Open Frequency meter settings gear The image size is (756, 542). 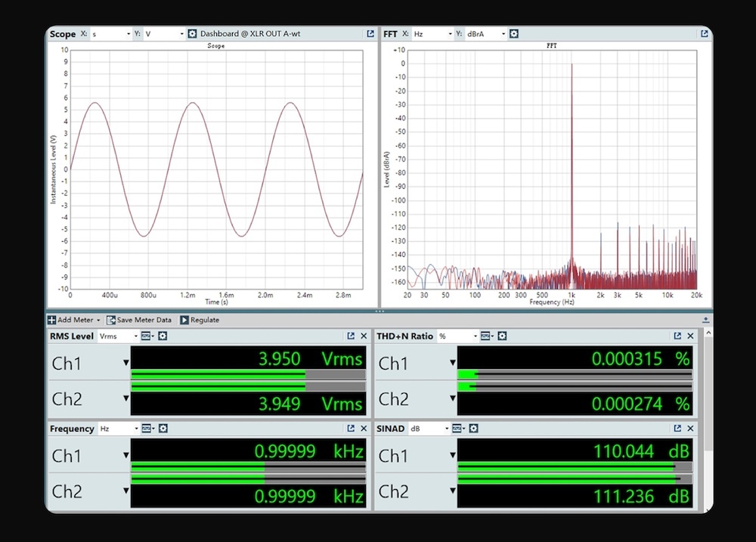click(163, 429)
